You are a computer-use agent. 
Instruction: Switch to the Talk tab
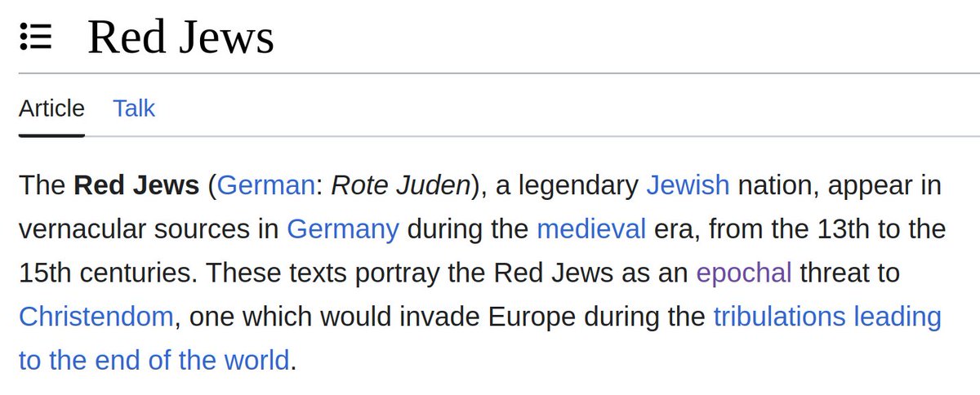click(134, 109)
